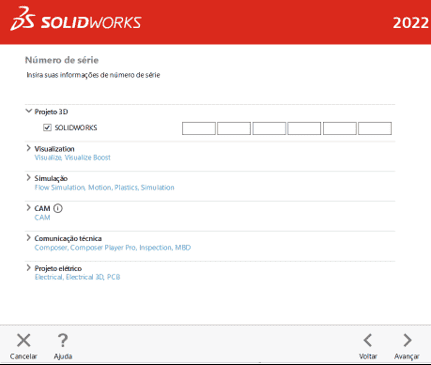Proceed with the Avançar arrow
431x365 pixels.
click(407, 340)
